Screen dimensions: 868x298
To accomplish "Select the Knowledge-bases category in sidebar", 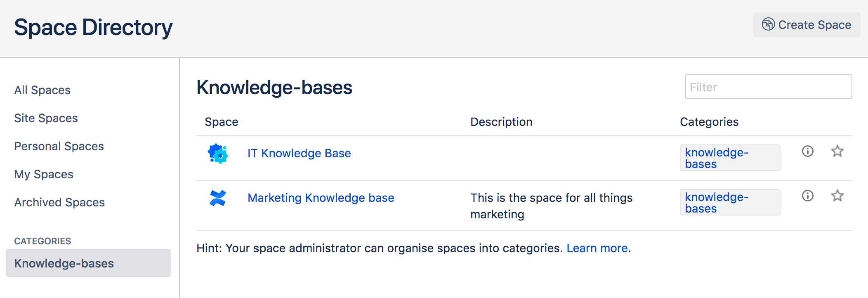I will click(x=64, y=263).
